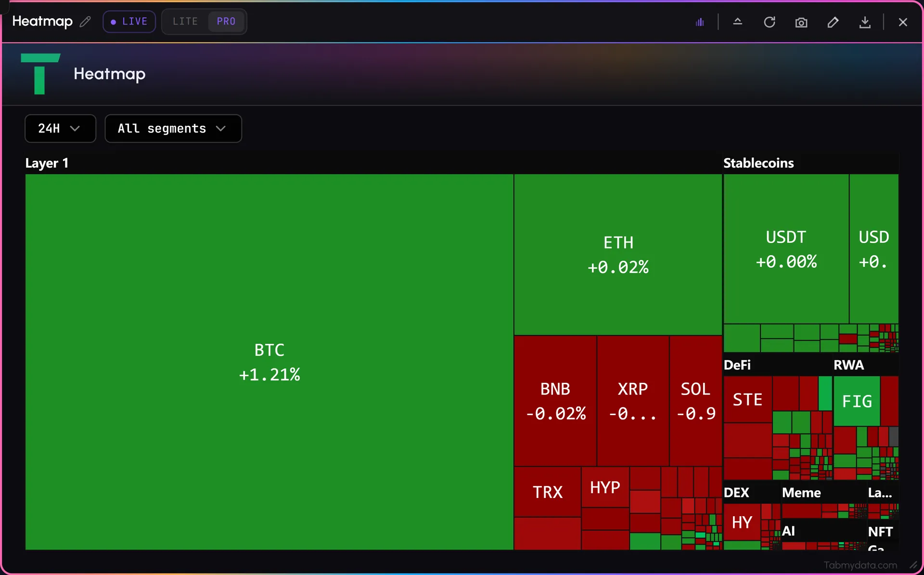Viewport: 924px width, 575px height.
Task: Click the SOL tile
Action: click(695, 401)
